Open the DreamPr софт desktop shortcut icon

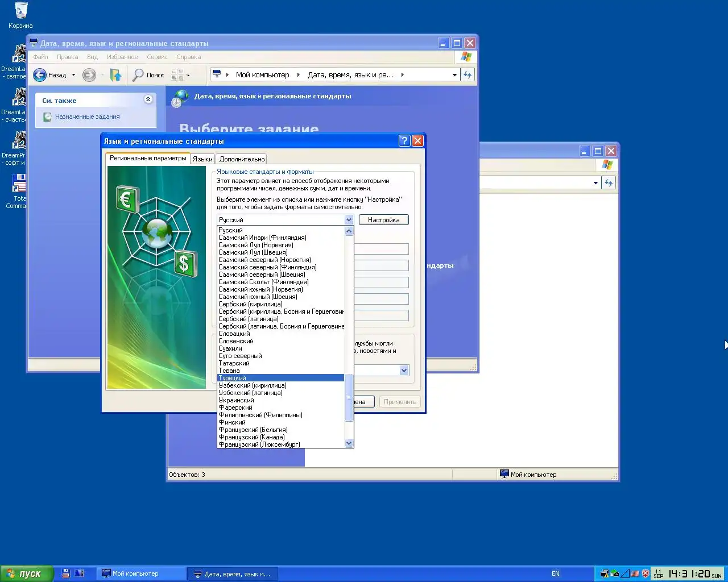[x=19, y=140]
